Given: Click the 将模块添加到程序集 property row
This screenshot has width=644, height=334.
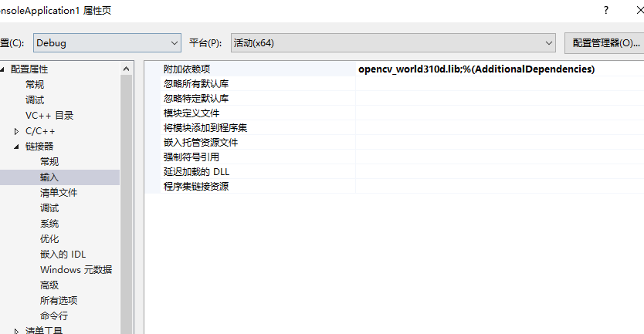Looking at the screenshot, I should (395, 127).
